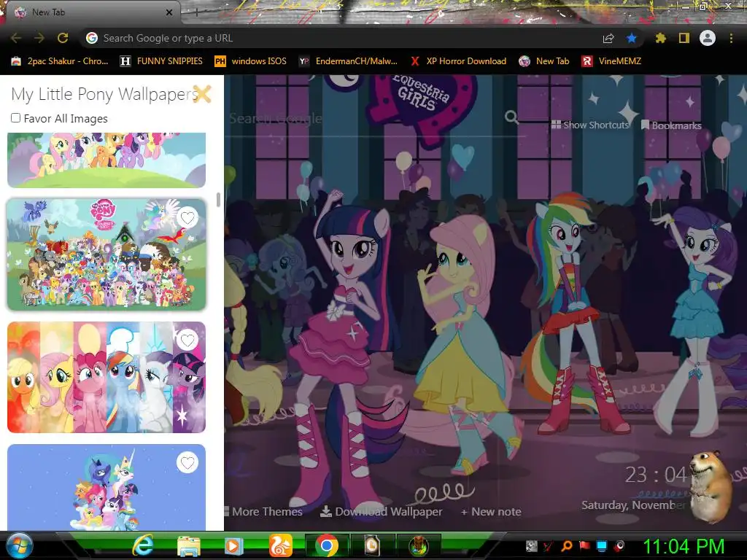Image resolution: width=747 pixels, height=560 pixels.
Task: Open the brown character taskbar icon
Action: click(x=418, y=545)
